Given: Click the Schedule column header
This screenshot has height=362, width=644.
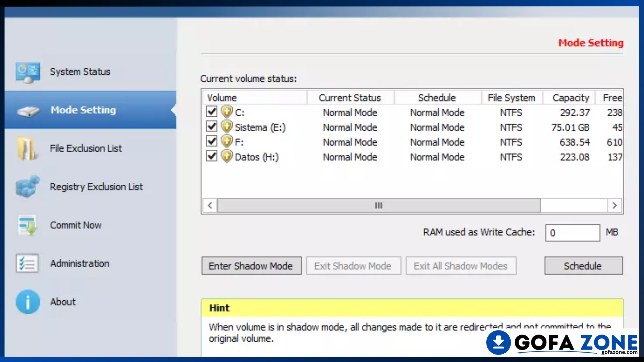Looking at the screenshot, I should coord(437,98).
